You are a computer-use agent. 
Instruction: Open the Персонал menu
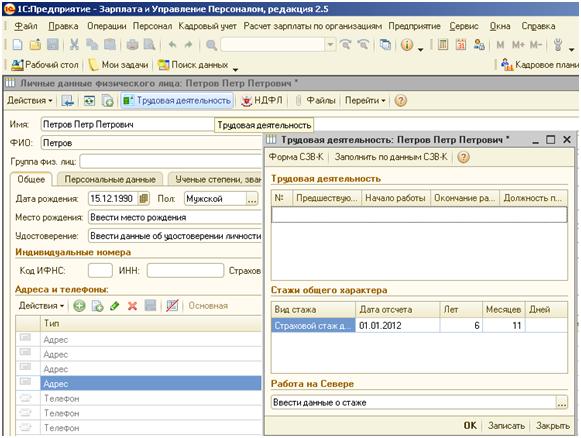tap(152, 26)
